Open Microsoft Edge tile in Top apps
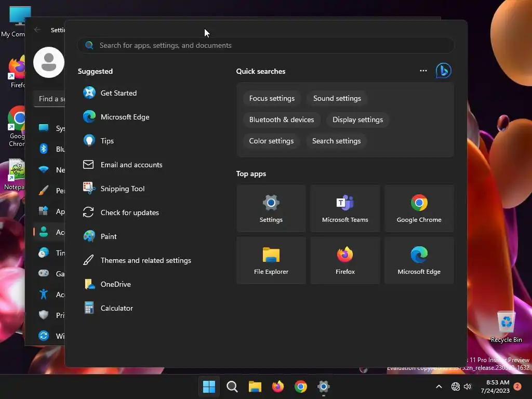The height and width of the screenshot is (399, 532). pos(419,260)
